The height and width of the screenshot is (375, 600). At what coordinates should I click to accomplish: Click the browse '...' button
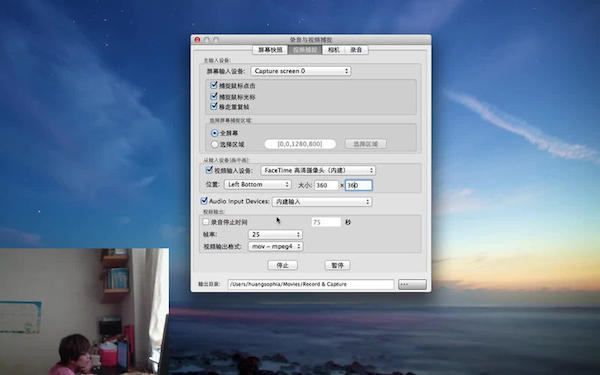tap(412, 284)
